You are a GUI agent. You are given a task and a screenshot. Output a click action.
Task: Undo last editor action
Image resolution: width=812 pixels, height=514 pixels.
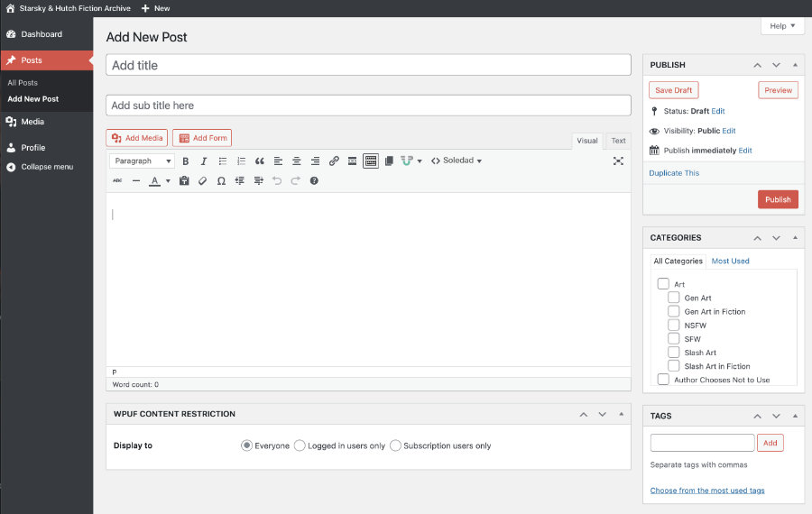pyautogui.click(x=277, y=180)
